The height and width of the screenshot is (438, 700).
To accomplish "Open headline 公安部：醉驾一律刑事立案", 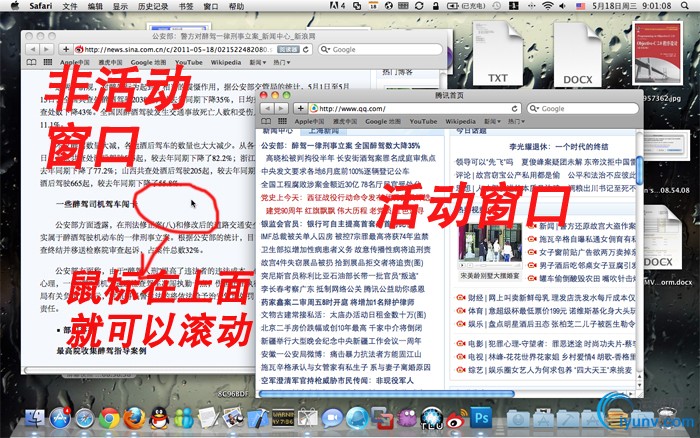I will [340, 146].
